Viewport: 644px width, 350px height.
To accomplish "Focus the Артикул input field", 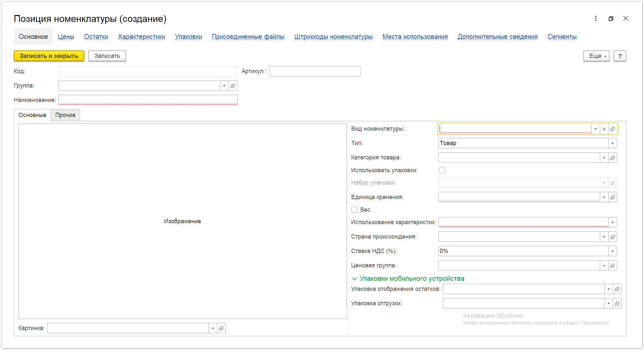I will pyautogui.click(x=315, y=71).
